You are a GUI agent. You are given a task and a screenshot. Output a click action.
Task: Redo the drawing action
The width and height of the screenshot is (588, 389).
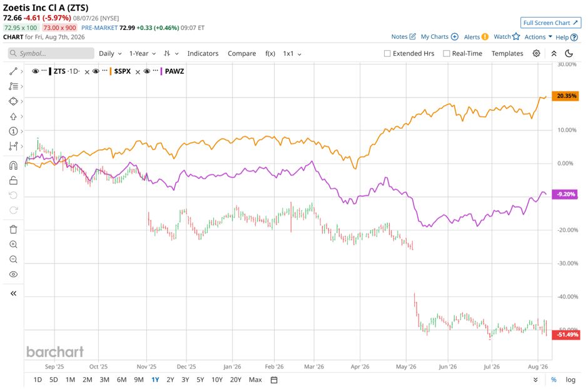pyautogui.click(x=13, y=210)
